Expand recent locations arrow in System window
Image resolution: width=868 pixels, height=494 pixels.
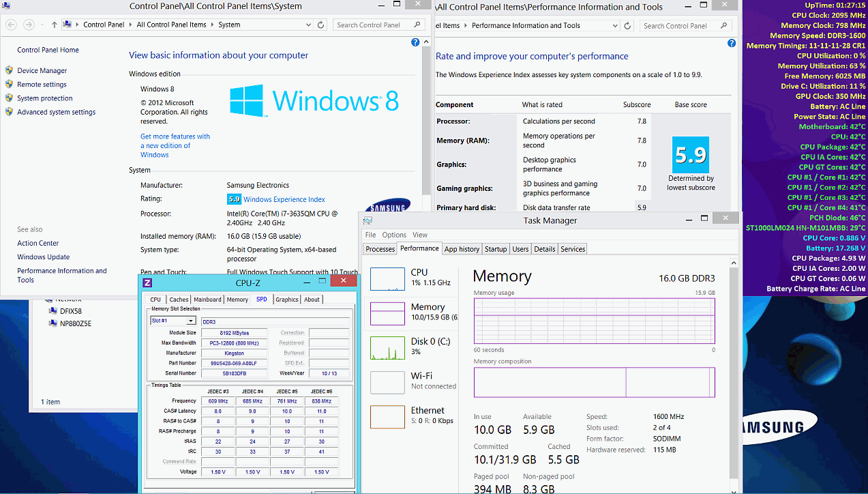click(x=42, y=25)
